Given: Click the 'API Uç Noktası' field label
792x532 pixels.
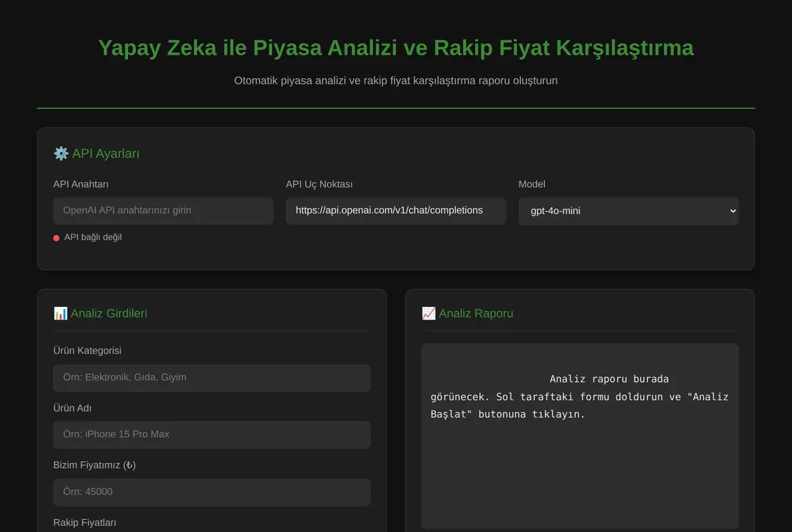Looking at the screenshot, I should (x=319, y=184).
